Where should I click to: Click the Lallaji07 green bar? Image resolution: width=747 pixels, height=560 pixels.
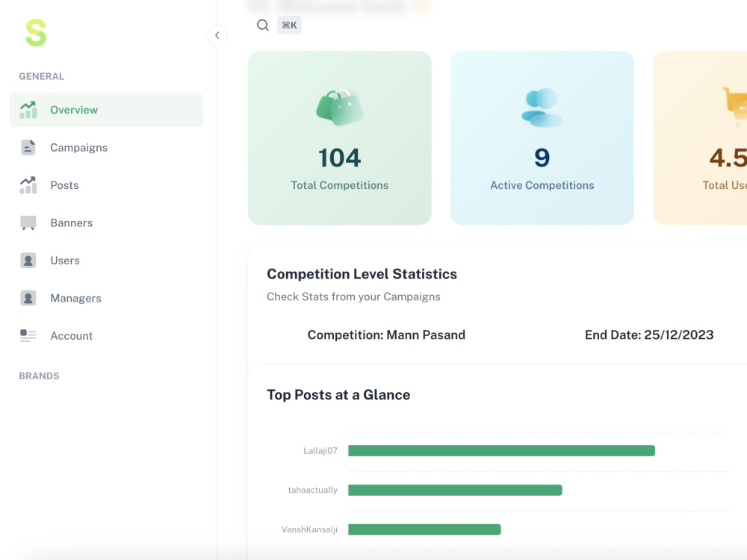(502, 450)
